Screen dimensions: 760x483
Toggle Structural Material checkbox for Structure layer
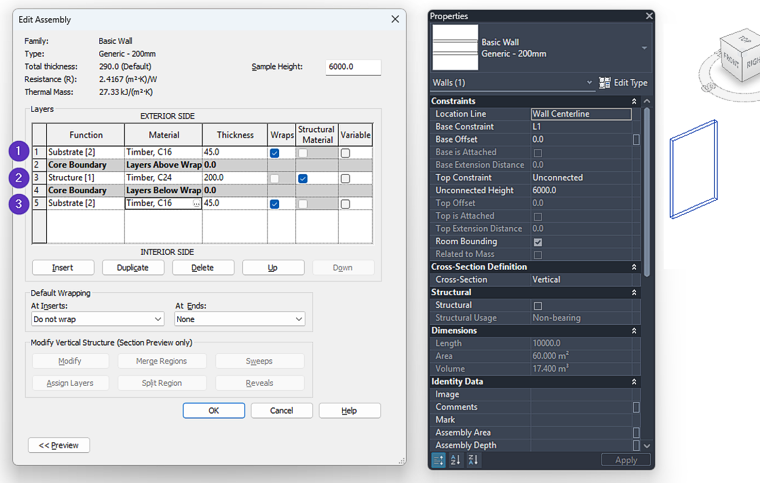point(303,178)
